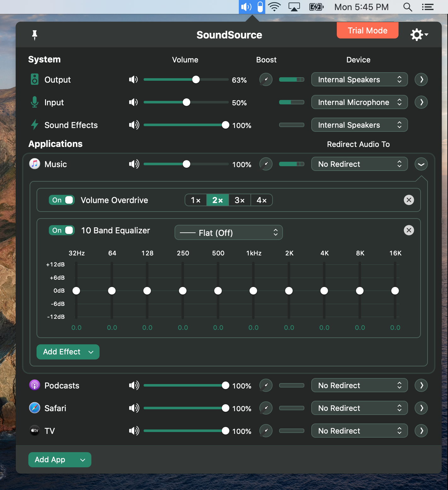Click the Output speaker device icon
448x490 pixels.
(35, 79)
